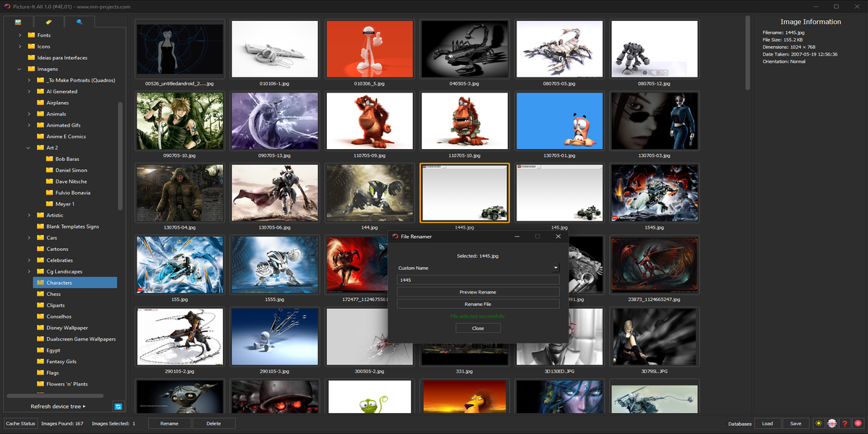Select the Ideias para Interfaces folder
868x434 pixels.
(62, 58)
